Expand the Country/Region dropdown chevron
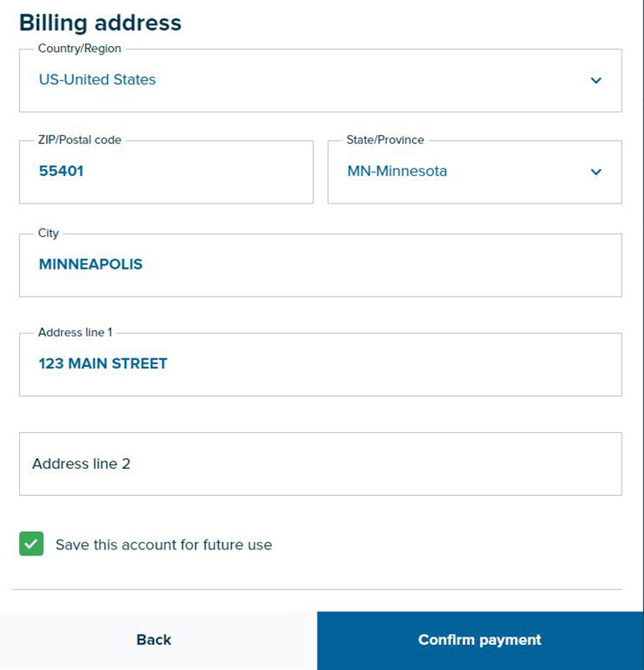This screenshot has height=670, width=644. click(595, 81)
